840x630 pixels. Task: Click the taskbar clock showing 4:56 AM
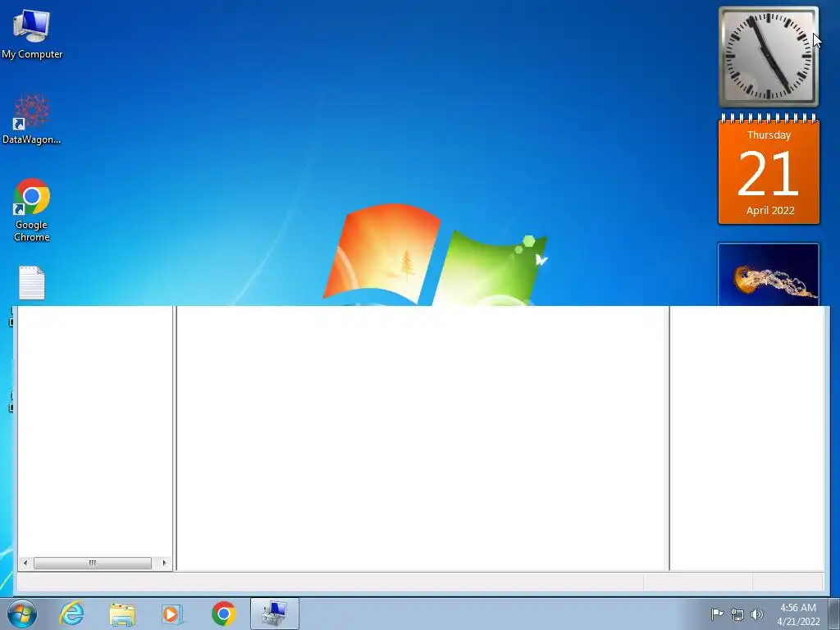click(x=798, y=614)
